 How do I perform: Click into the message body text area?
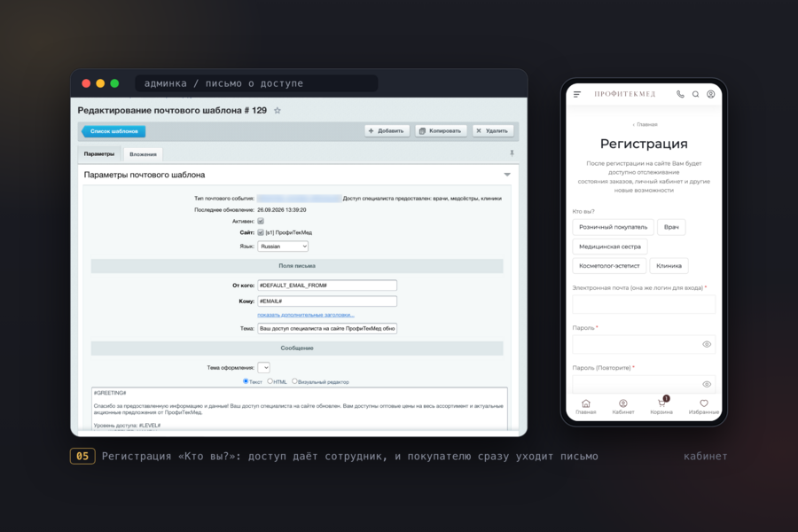300,409
